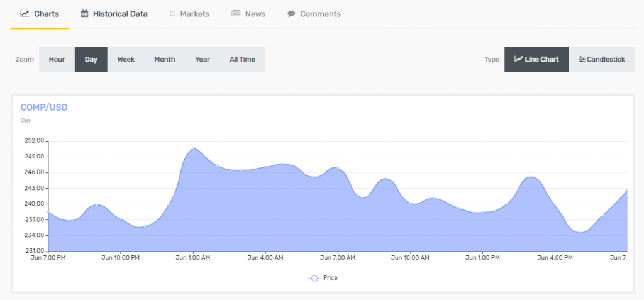Toggle the Price series legend marker

(x=314, y=278)
